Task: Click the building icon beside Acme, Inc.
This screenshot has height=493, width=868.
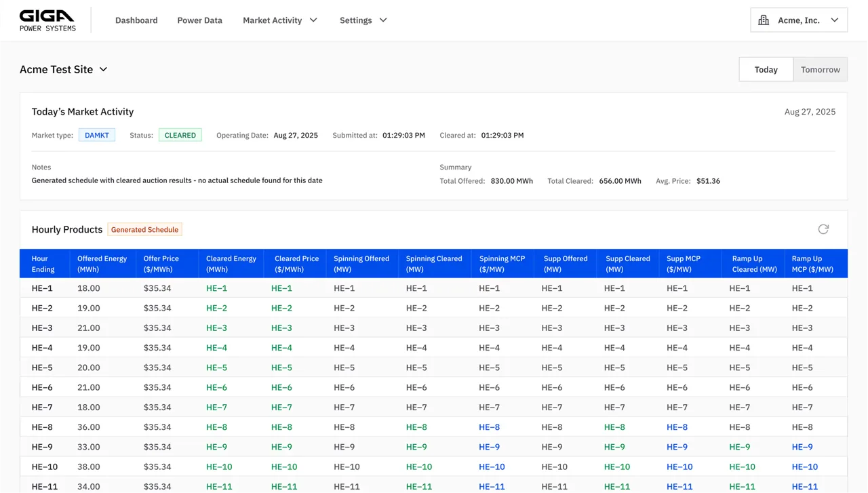Action: coord(764,20)
